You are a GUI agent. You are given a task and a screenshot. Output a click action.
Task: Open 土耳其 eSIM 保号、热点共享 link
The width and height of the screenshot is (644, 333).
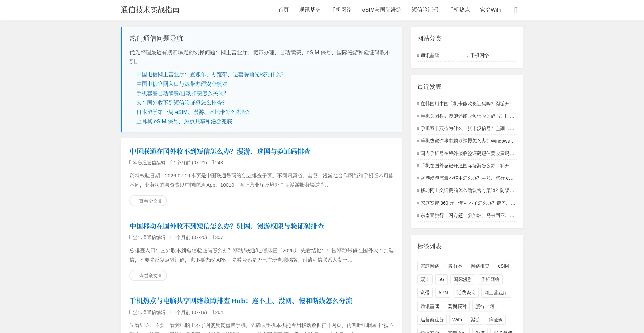[184, 121]
